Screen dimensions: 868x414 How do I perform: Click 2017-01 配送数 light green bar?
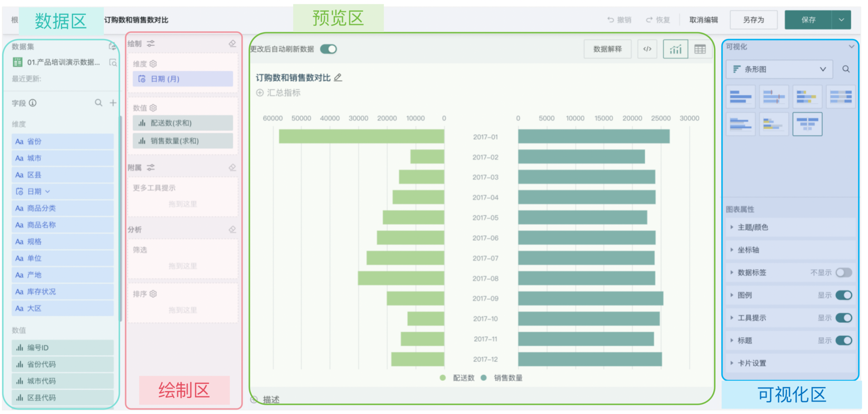tap(362, 136)
